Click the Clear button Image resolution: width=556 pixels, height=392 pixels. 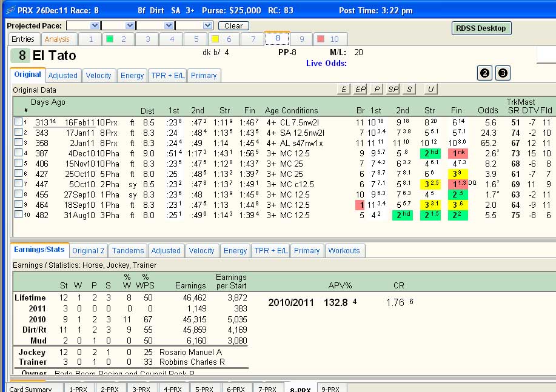pyautogui.click(x=233, y=26)
